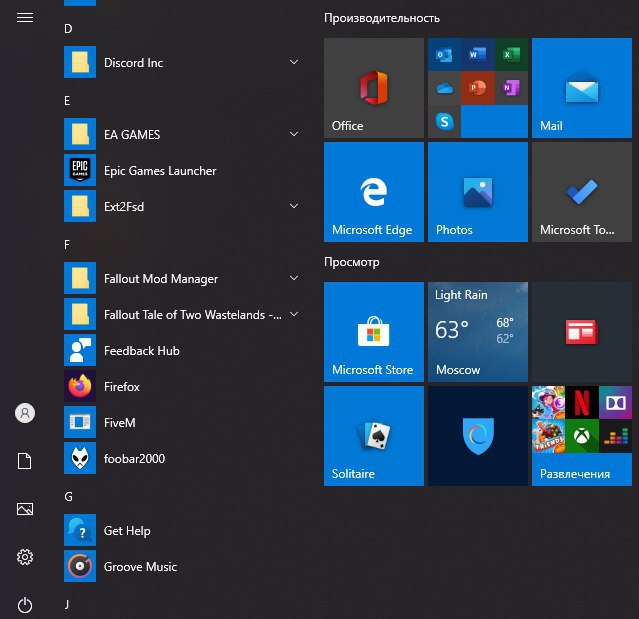Open the Mail tile
This screenshot has height=619, width=639.
(582, 88)
